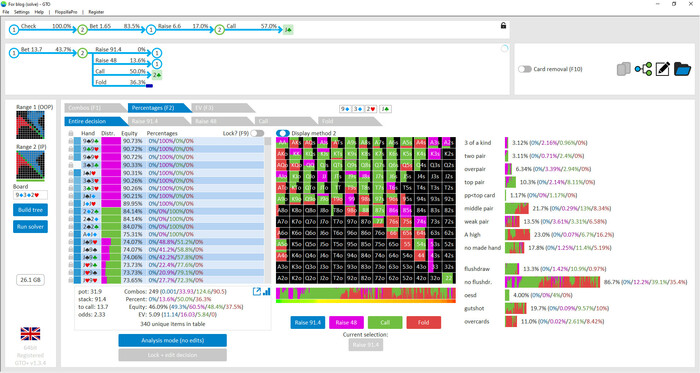Click the Run solver button
Screen dimensions: 700x373
pyautogui.click(x=30, y=227)
